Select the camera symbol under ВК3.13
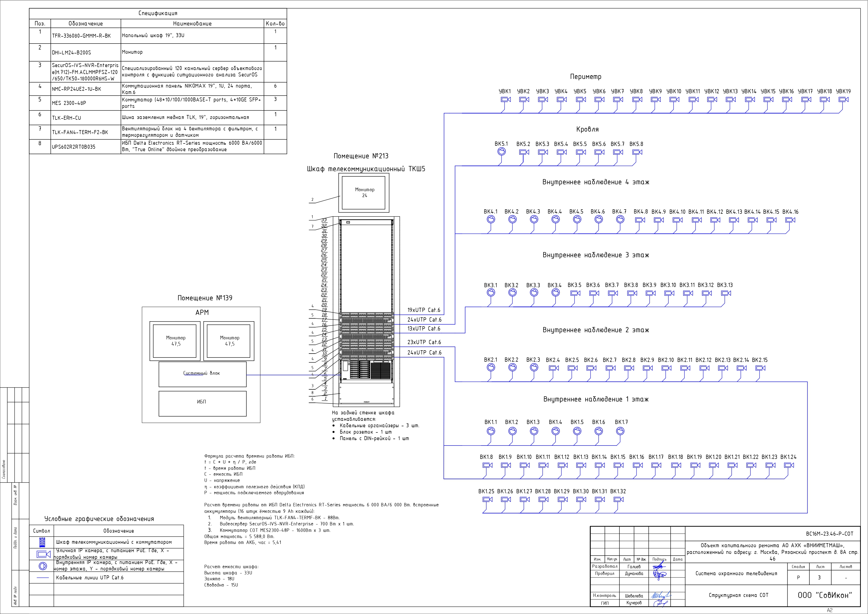 click(726, 293)
